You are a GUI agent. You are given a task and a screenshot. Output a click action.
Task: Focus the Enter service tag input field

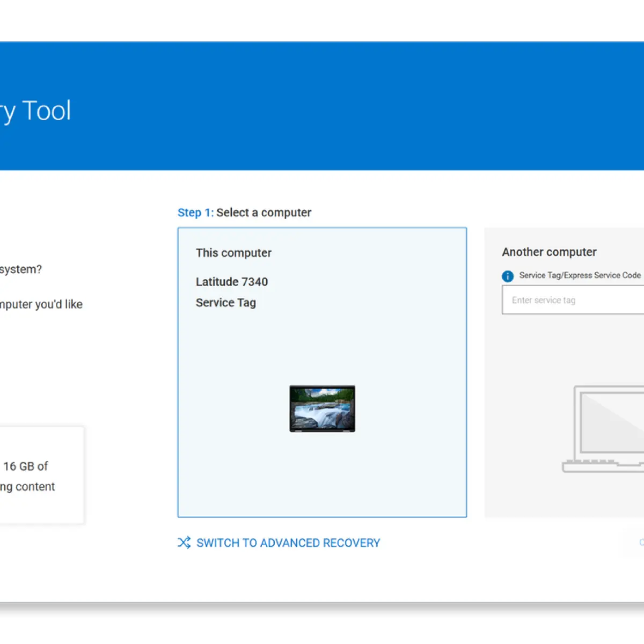click(573, 300)
